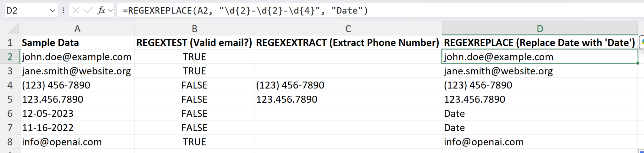
Task: Open the Name Box dropdown arrow
Action: click(x=53, y=11)
